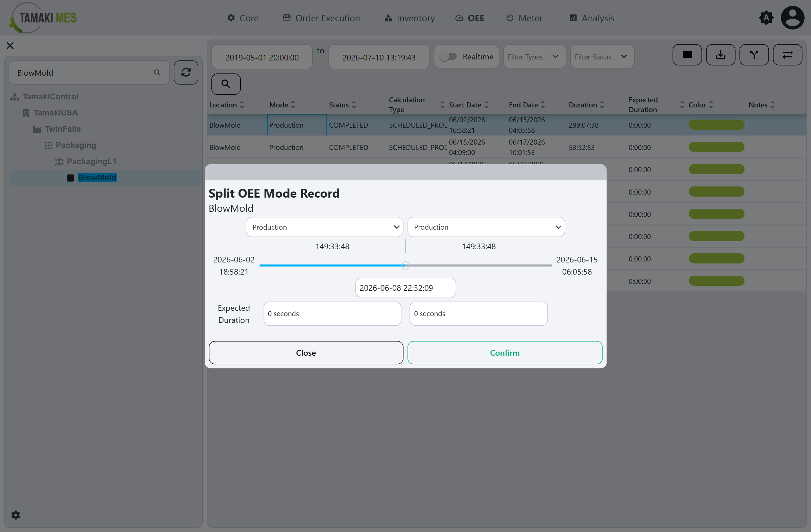The height and width of the screenshot is (532, 811).
Task: Download the OEE records
Action: [720, 54]
